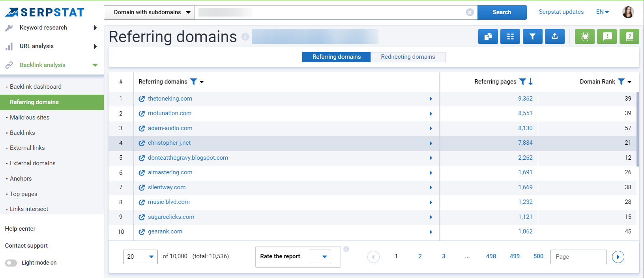The width and height of the screenshot is (644, 278).
Task: Switch to the Referring domains tab
Action: point(337,57)
